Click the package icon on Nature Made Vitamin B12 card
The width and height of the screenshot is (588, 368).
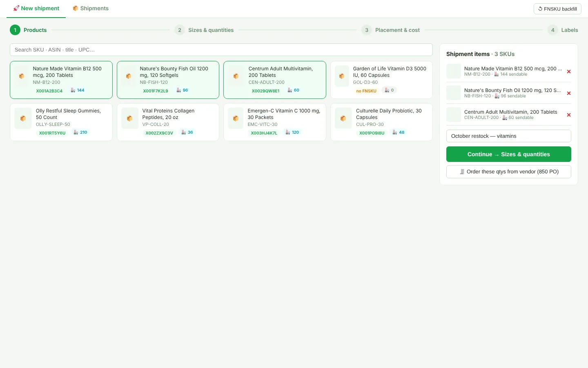point(22,76)
